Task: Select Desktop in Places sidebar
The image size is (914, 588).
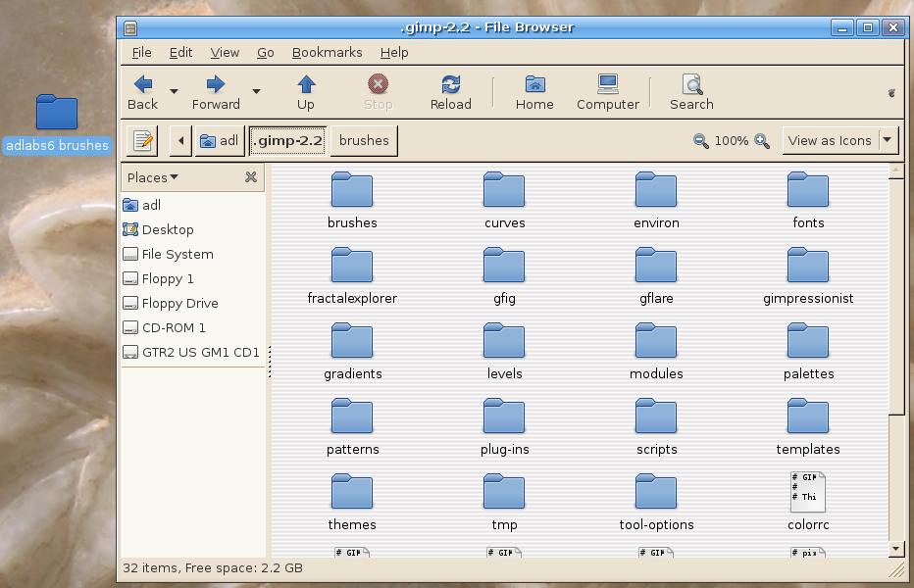Action: point(193,229)
